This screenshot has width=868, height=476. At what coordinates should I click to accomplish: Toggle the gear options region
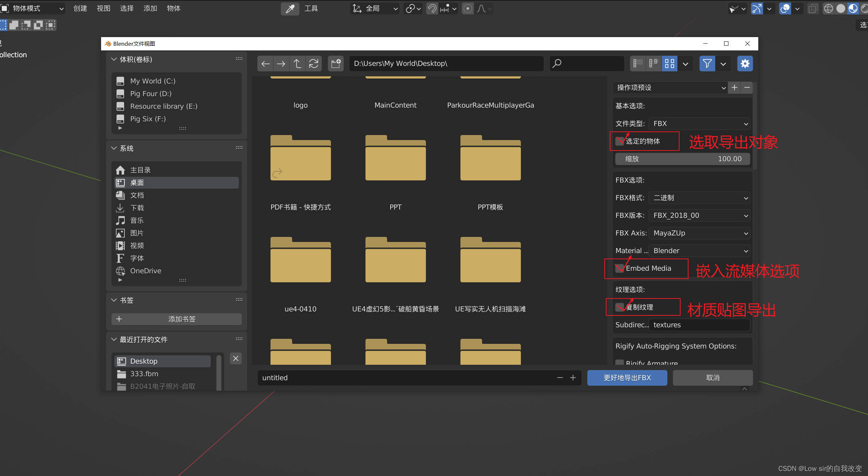click(x=745, y=64)
